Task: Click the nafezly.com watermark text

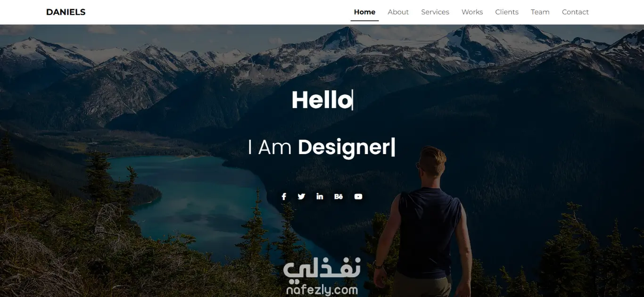Action: tap(322, 290)
